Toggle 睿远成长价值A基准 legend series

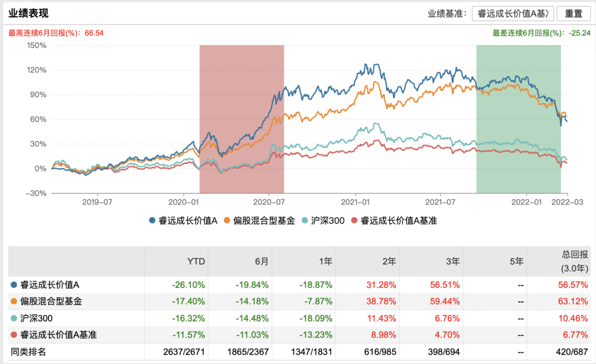(x=394, y=221)
